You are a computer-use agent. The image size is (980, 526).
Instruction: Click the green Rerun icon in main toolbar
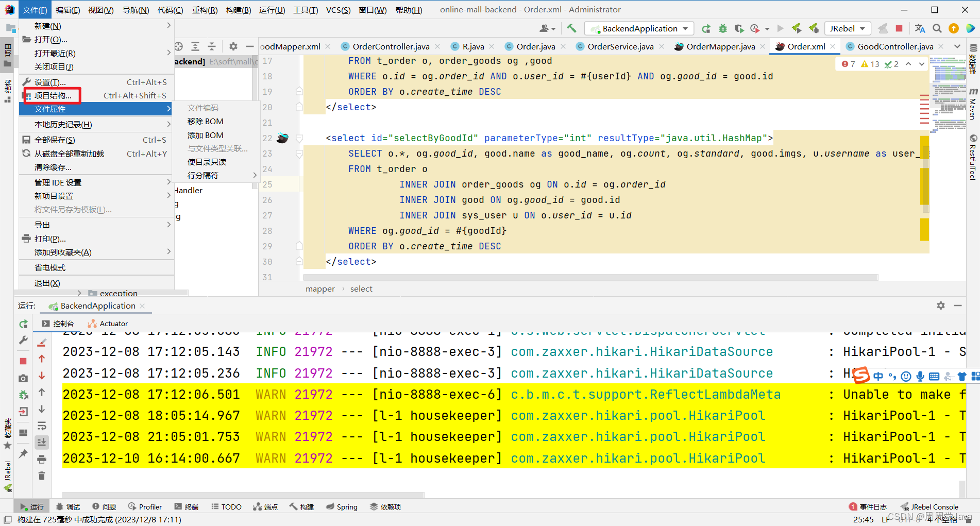point(706,29)
